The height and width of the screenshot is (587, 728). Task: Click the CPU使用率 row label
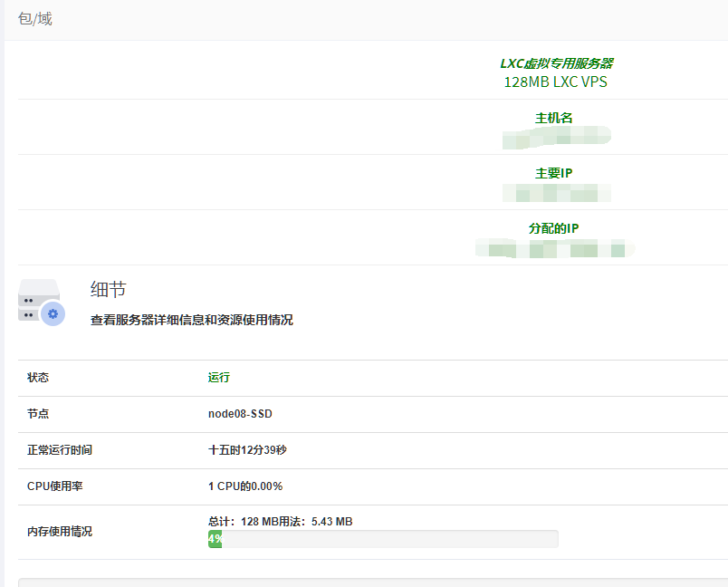(55, 486)
